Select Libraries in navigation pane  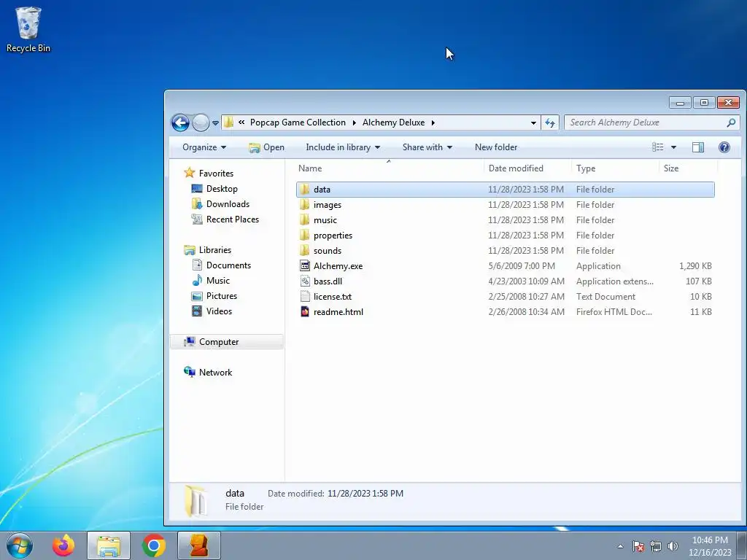point(215,250)
